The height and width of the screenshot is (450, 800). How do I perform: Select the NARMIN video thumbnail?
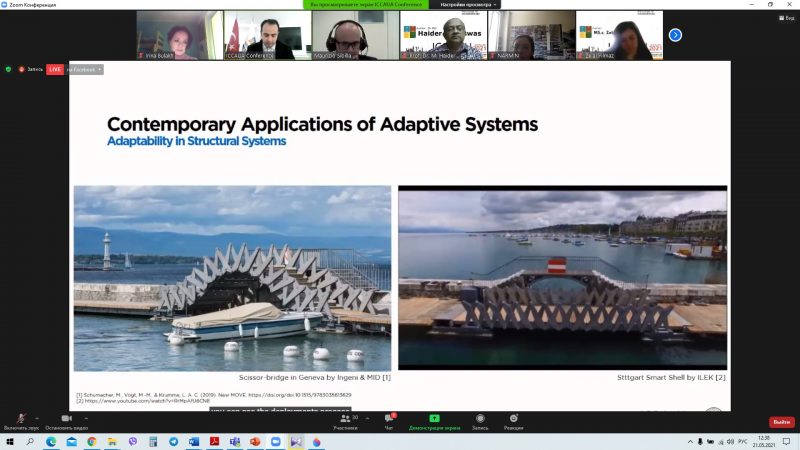click(532, 35)
